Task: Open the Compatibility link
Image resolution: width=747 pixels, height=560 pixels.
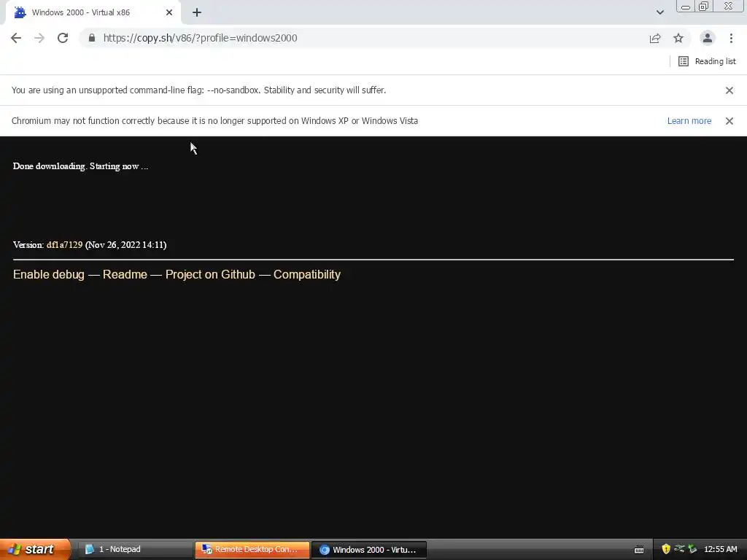Action: click(307, 275)
